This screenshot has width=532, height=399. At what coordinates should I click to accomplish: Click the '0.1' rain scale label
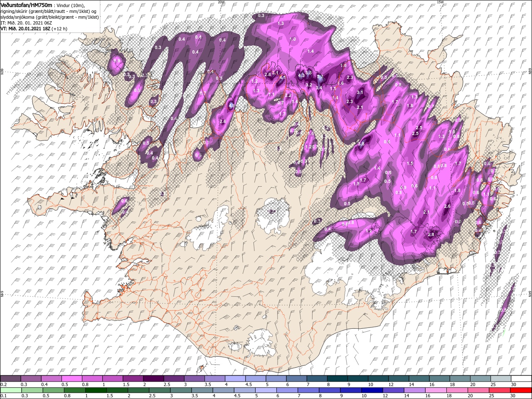pos(4,396)
